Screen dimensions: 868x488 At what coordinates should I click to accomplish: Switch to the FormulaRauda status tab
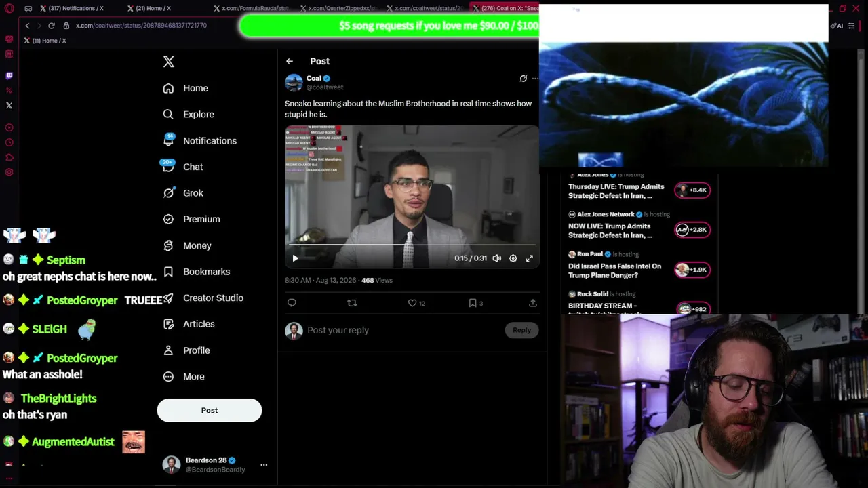pos(251,8)
